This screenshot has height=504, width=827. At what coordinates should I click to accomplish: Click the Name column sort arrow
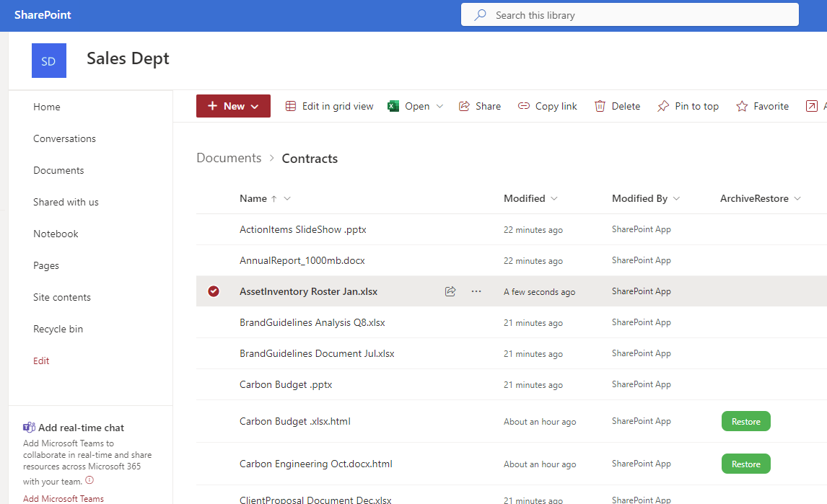tap(274, 199)
